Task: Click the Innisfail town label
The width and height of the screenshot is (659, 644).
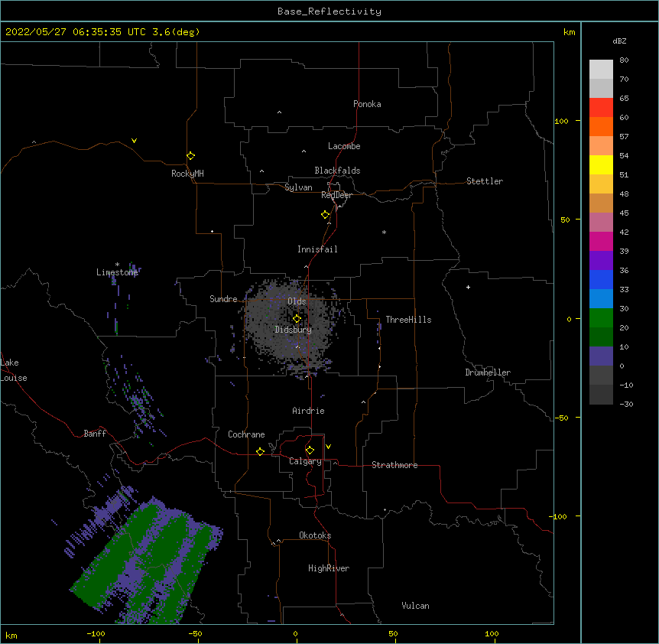Action: [317, 249]
